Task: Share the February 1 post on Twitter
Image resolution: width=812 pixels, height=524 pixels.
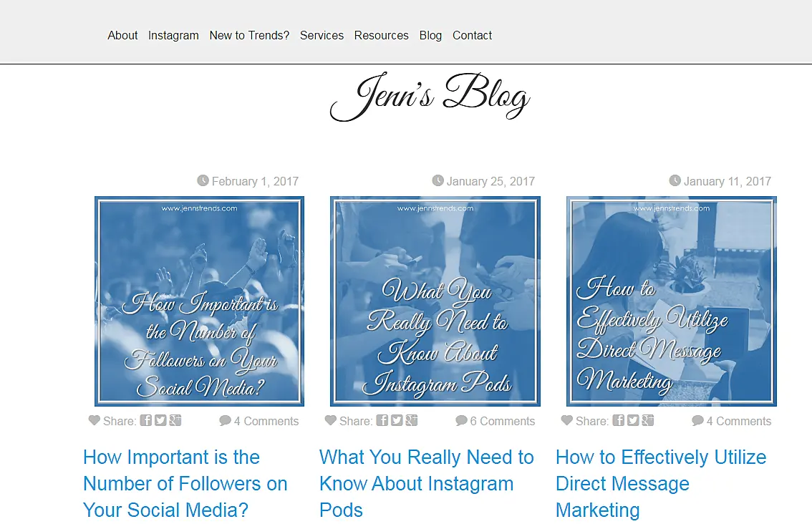Action: (160, 420)
